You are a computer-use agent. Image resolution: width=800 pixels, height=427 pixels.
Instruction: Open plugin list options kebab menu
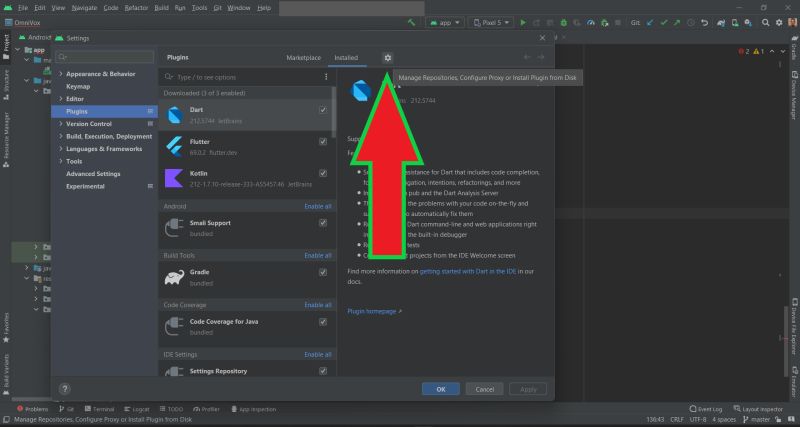tap(326, 77)
